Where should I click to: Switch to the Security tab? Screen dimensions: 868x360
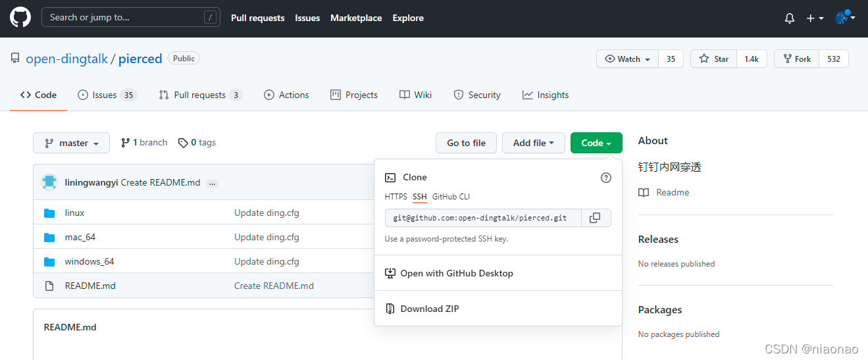[477, 95]
